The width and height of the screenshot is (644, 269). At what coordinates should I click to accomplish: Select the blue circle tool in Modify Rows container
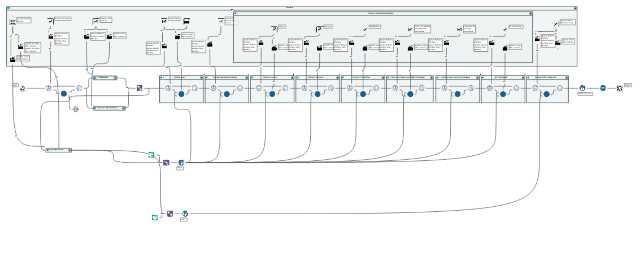181,94
